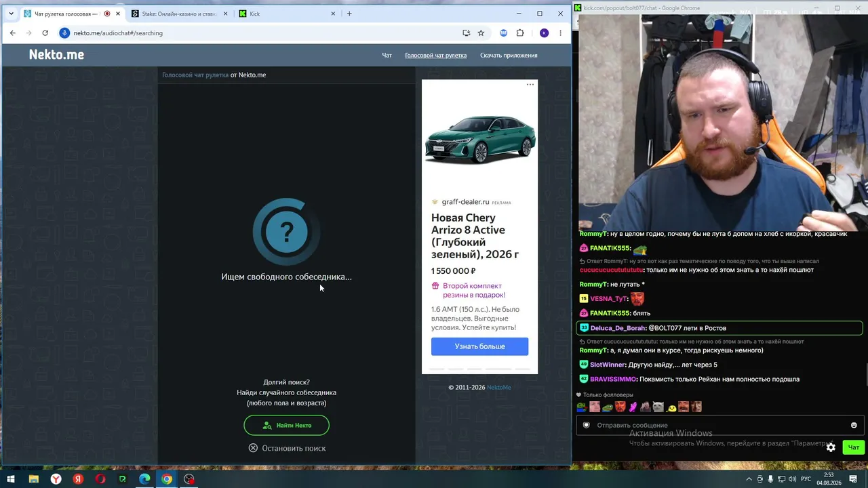
Task: Close the Kick tab
Action: 333,14
